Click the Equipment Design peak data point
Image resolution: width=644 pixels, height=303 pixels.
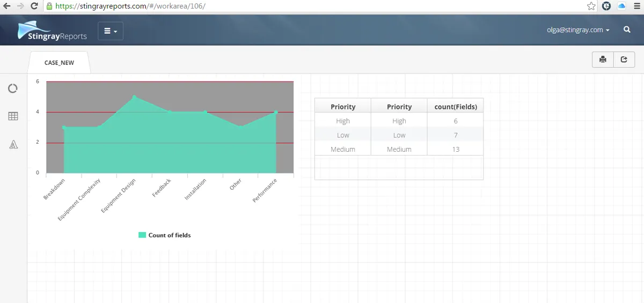(x=134, y=97)
